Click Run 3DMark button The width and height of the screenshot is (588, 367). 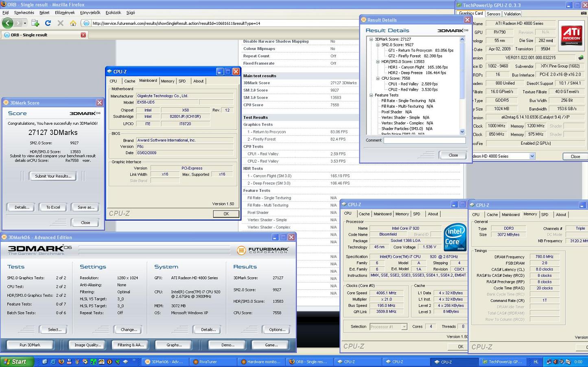coord(30,345)
